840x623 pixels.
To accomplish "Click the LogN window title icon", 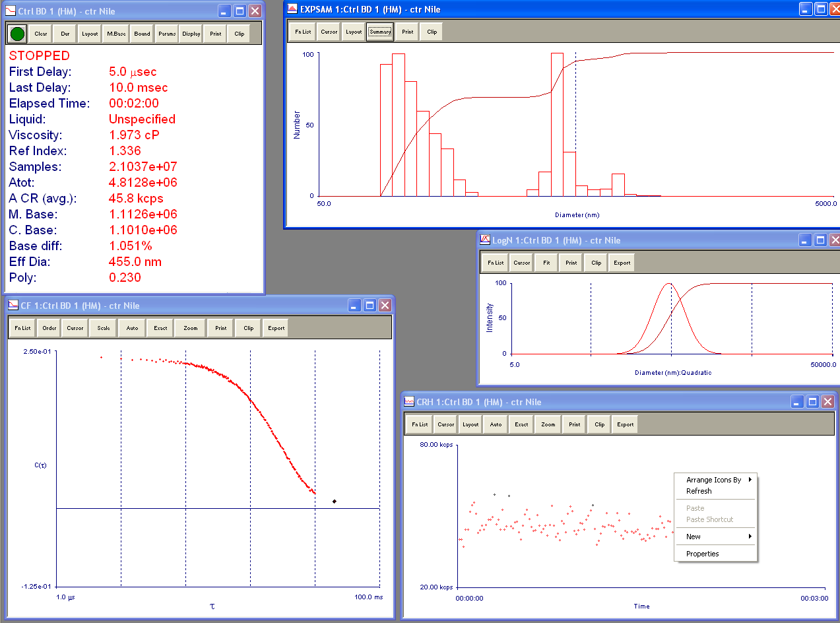I will click(485, 240).
